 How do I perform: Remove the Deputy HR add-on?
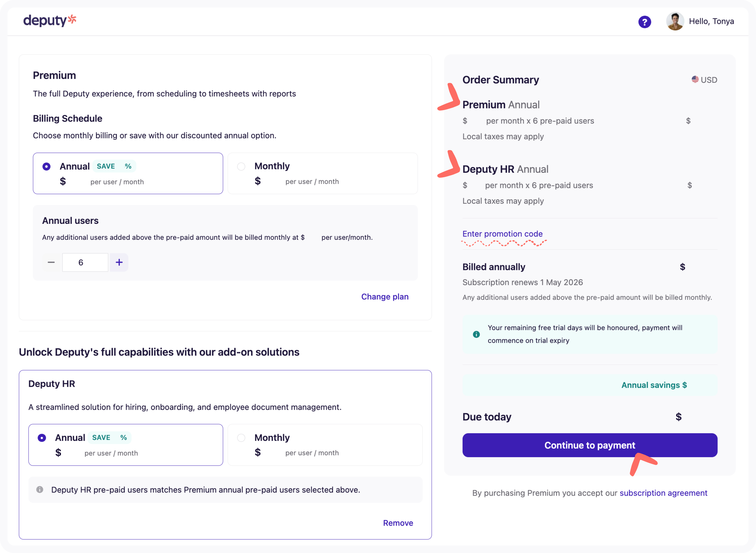[398, 523]
